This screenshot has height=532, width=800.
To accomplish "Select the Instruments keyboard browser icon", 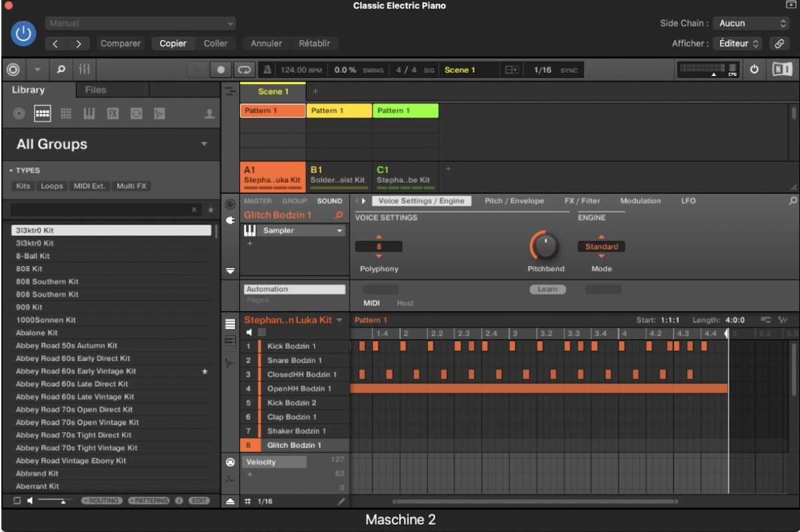I will pyautogui.click(x=89, y=114).
